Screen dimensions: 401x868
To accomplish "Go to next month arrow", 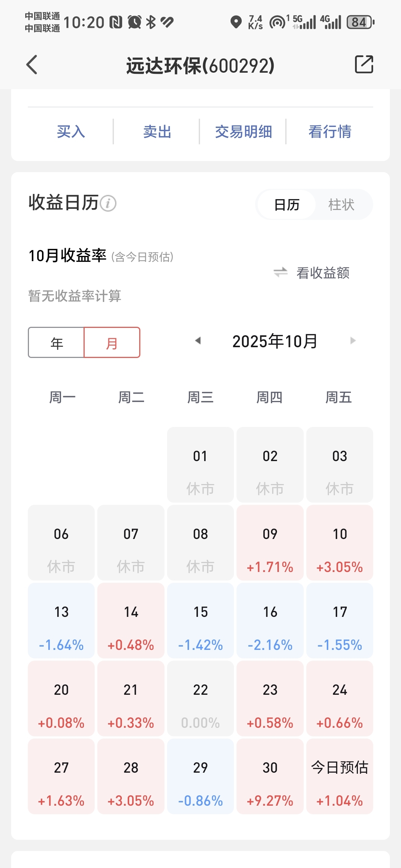I will [353, 341].
